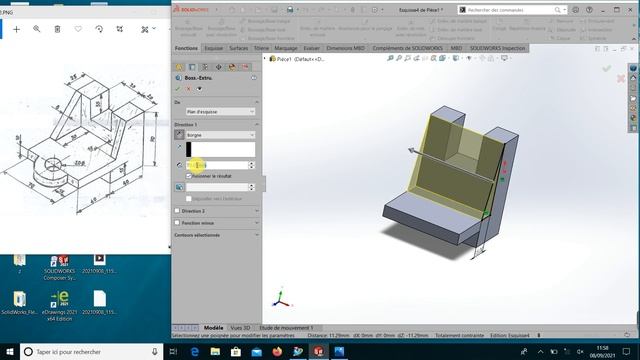Open SOLIDWORKS Composer desktop shortcut
Screen dimensions: 640x360
click(60, 268)
